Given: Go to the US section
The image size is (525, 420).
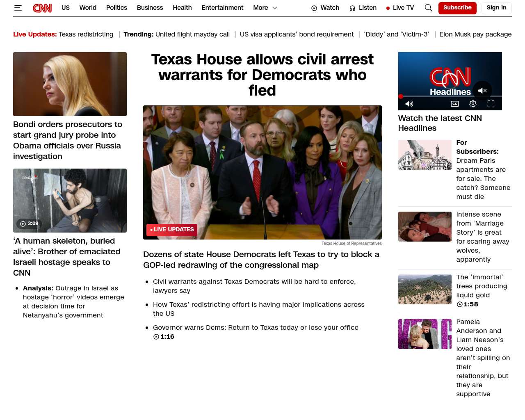Looking at the screenshot, I should 66,8.
